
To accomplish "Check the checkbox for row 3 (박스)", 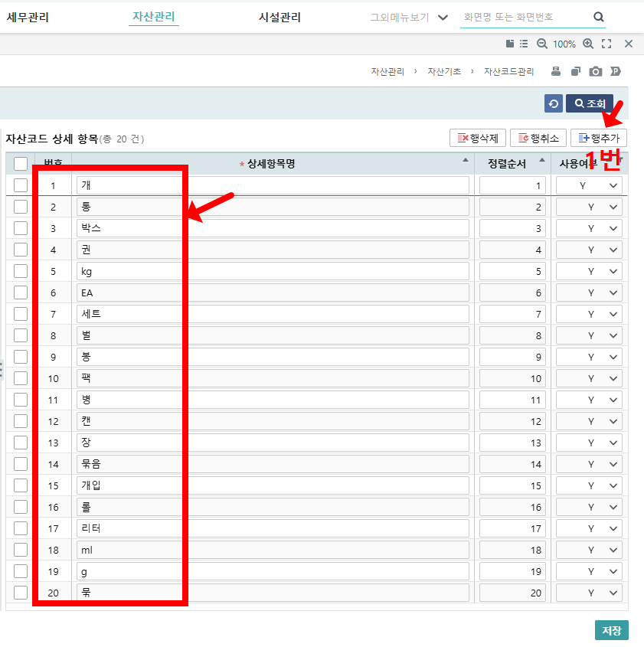I will (21, 228).
